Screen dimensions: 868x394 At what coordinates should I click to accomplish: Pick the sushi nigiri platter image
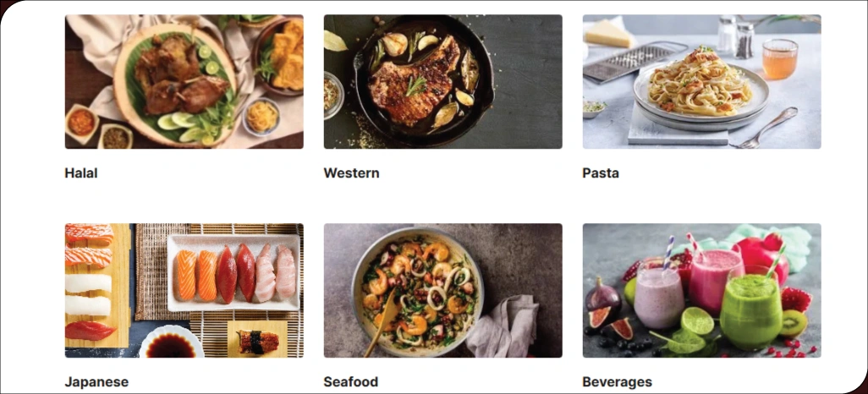[184, 291]
